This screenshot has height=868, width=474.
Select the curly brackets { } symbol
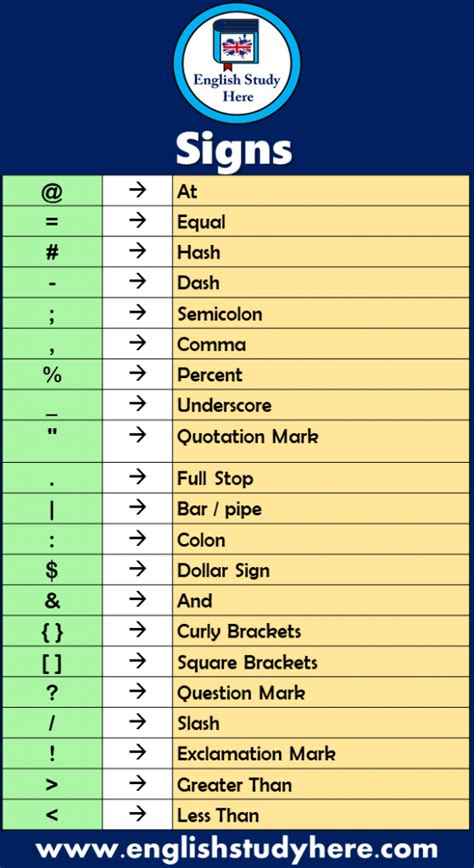[x=51, y=632]
